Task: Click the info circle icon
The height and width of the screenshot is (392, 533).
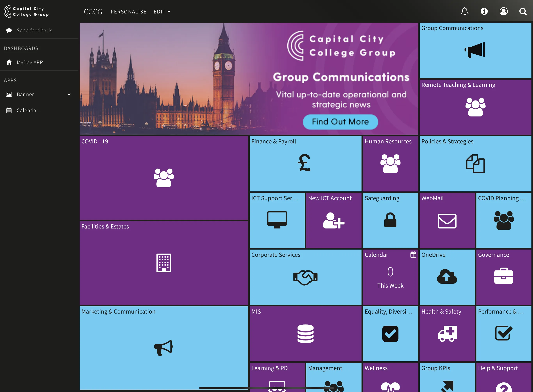Action: point(484,11)
